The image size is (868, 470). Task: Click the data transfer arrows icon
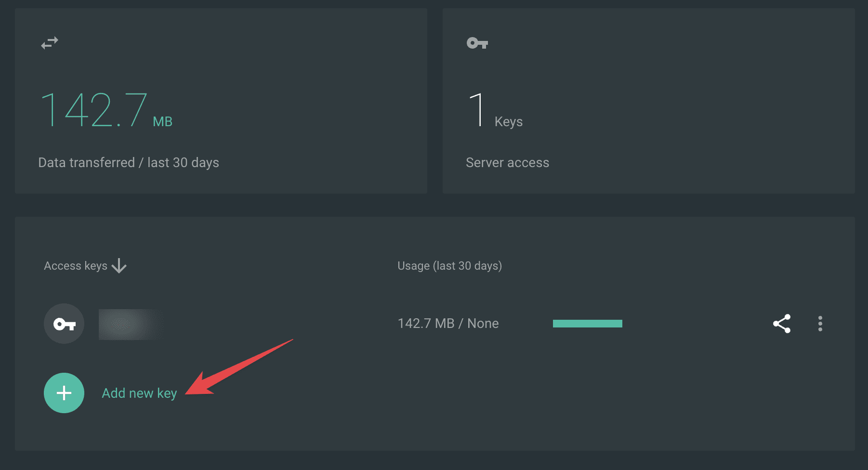click(x=50, y=43)
